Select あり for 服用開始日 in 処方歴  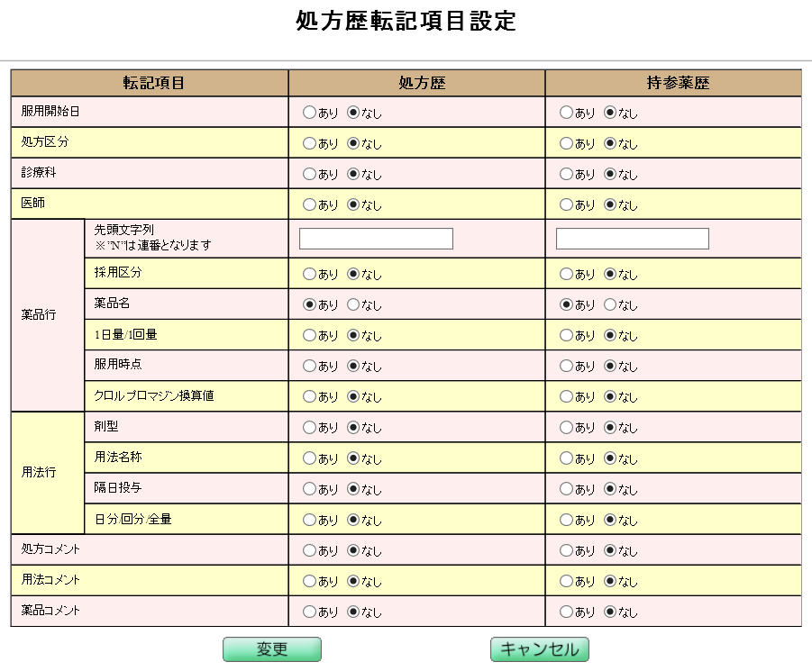tap(310, 113)
